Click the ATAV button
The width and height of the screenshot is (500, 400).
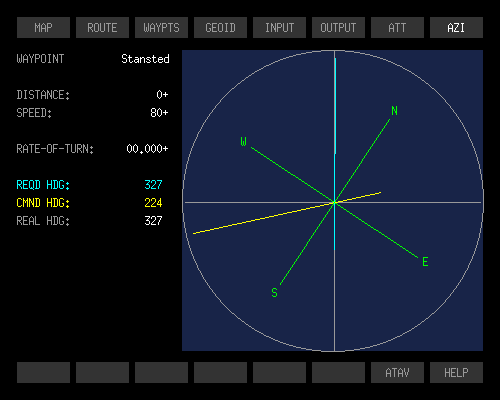click(397, 372)
